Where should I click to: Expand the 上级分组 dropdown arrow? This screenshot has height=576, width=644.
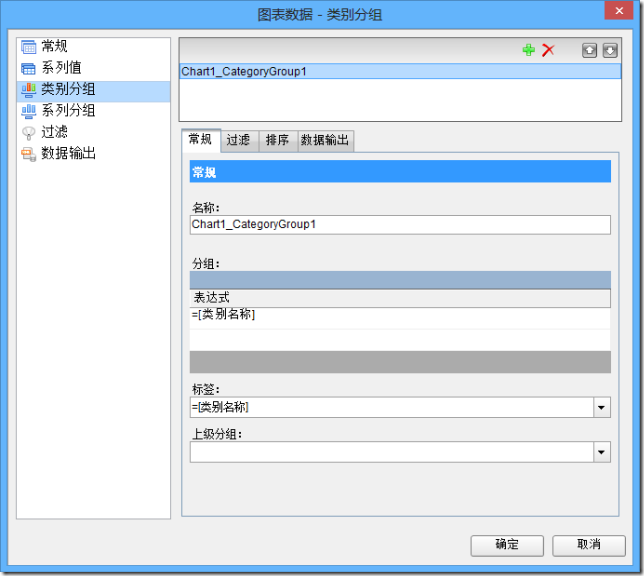[x=602, y=452]
